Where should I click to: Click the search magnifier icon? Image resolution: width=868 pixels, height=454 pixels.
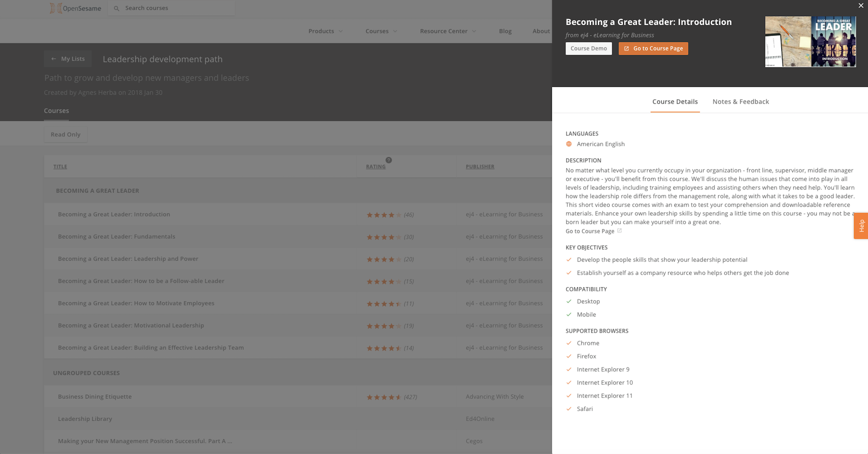(x=117, y=9)
